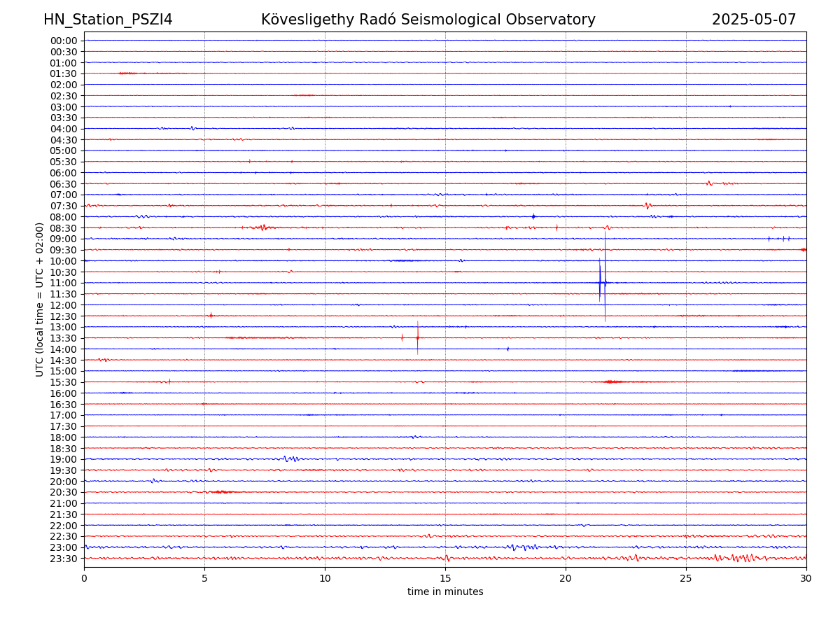
Task: Click the vertical UTC local time axis label
Action: pyautogui.click(x=40, y=299)
